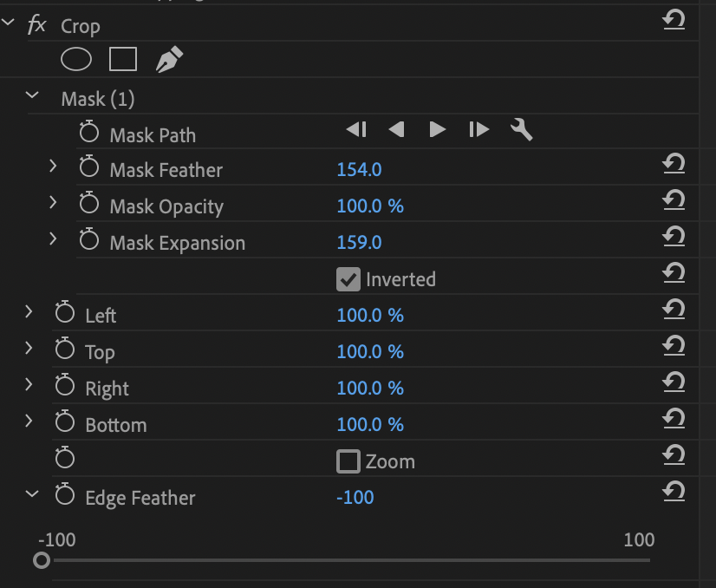Screen dimensions: 716x588
Task: Expand Mask Opacity options
Action: tap(53, 202)
